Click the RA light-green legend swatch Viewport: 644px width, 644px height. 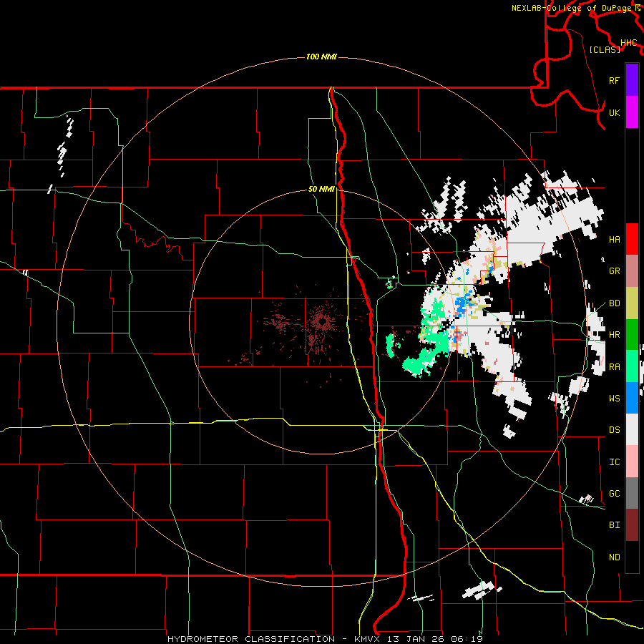point(632,366)
